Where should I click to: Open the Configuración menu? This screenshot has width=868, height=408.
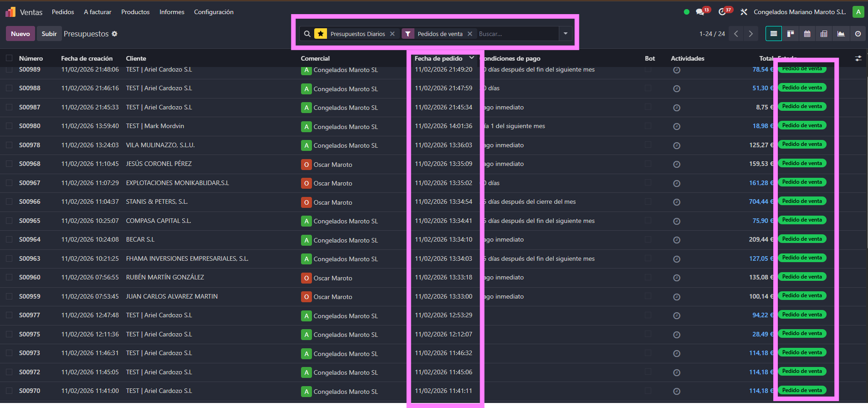(214, 12)
